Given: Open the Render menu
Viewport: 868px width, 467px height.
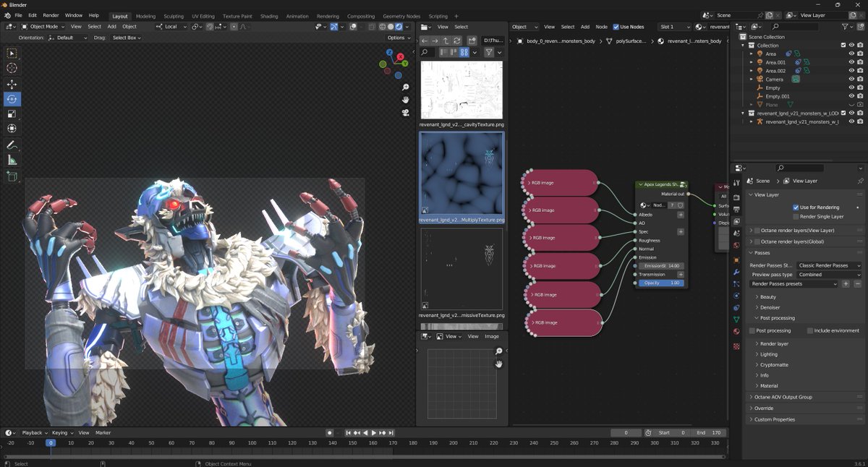Looking at the screenshot, I should [x=51, y=15].
